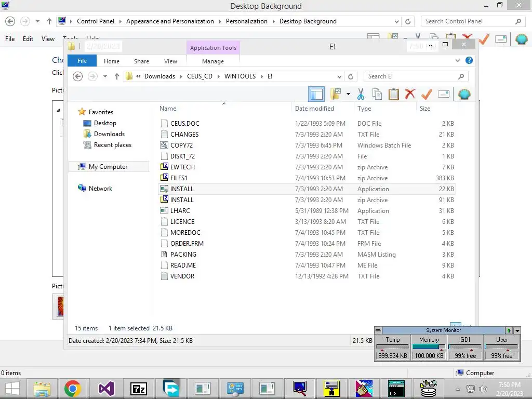Open Chrome from the taskbar
The height and width of the screenshot is (399, 532).
[x=72, y=389]
